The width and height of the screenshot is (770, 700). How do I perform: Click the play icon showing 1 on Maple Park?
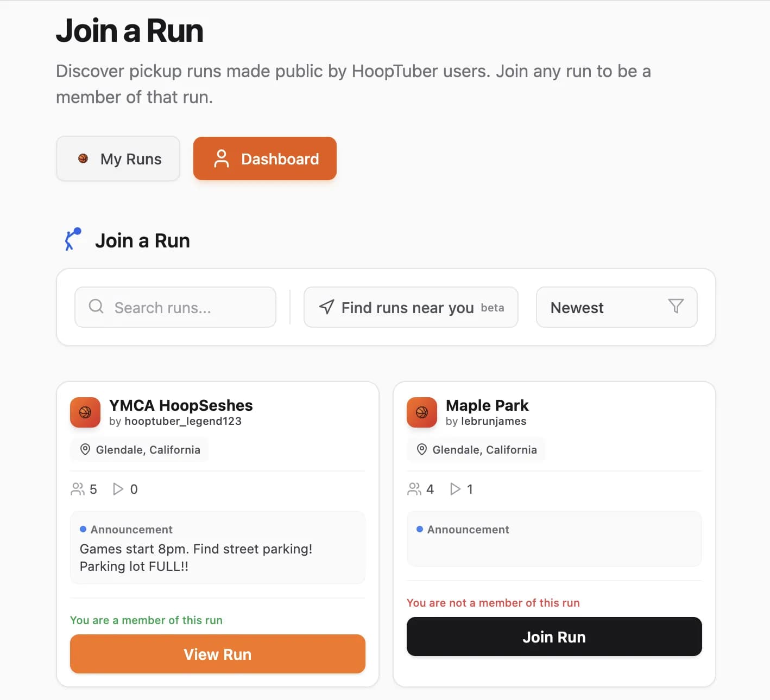pyautogui.click(x=455, y=489)
